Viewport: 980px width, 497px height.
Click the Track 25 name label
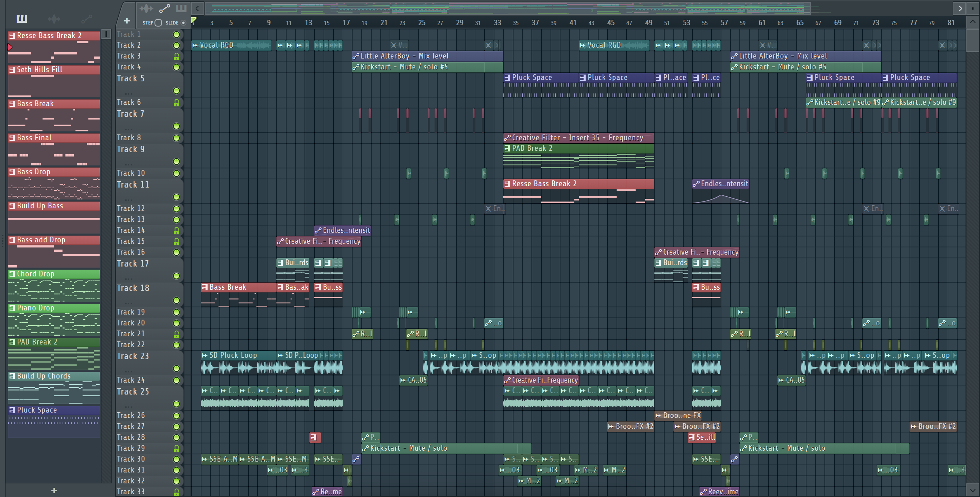point(132,392)
